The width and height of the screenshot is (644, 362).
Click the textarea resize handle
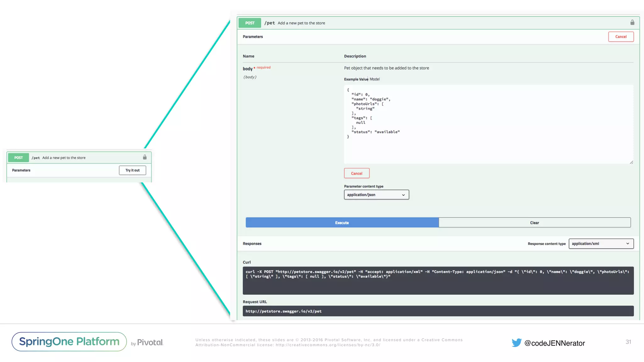tap(631, 162)
